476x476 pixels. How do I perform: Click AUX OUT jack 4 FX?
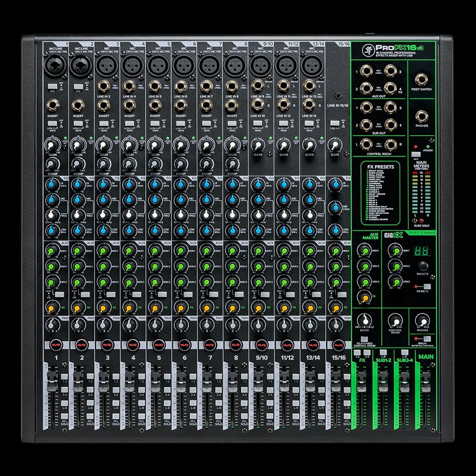390,89
